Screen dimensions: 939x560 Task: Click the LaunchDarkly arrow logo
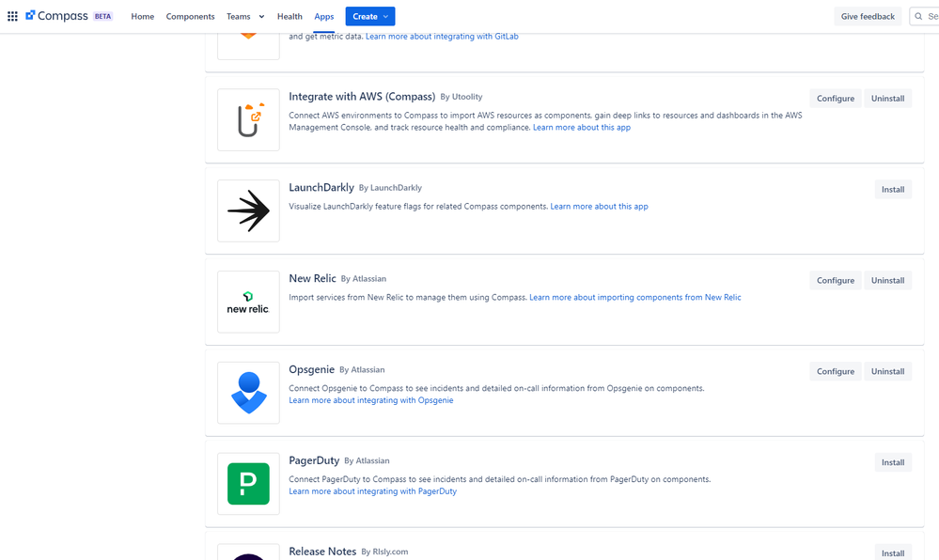[x=247, y=210]
